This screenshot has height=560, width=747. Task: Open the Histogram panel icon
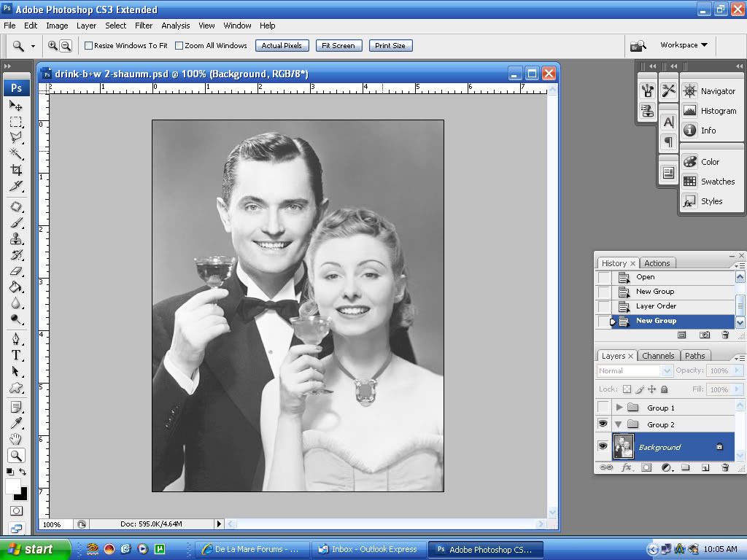690,111
